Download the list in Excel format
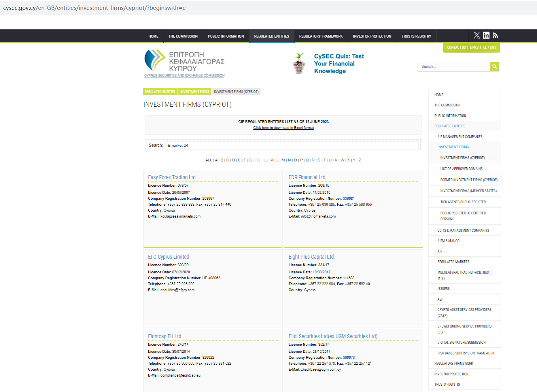The width and height of the screenshot is (537, 392). [283, 128]
